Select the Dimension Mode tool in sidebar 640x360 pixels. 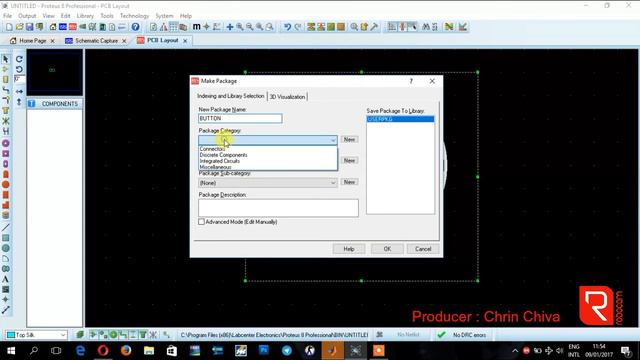(6, 310)
